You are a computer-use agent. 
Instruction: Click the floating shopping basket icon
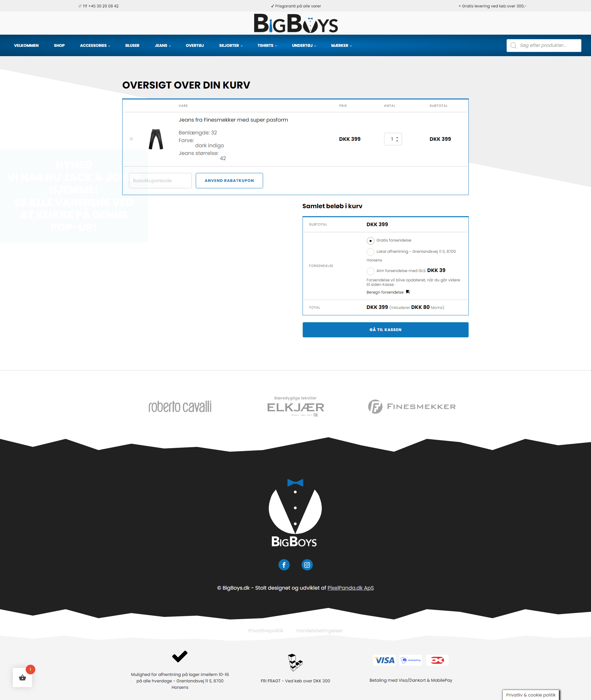(22, 678)
